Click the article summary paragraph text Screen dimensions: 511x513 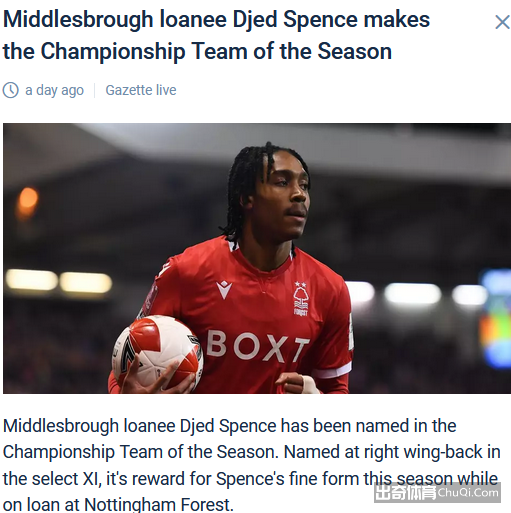tap(252, 465)
